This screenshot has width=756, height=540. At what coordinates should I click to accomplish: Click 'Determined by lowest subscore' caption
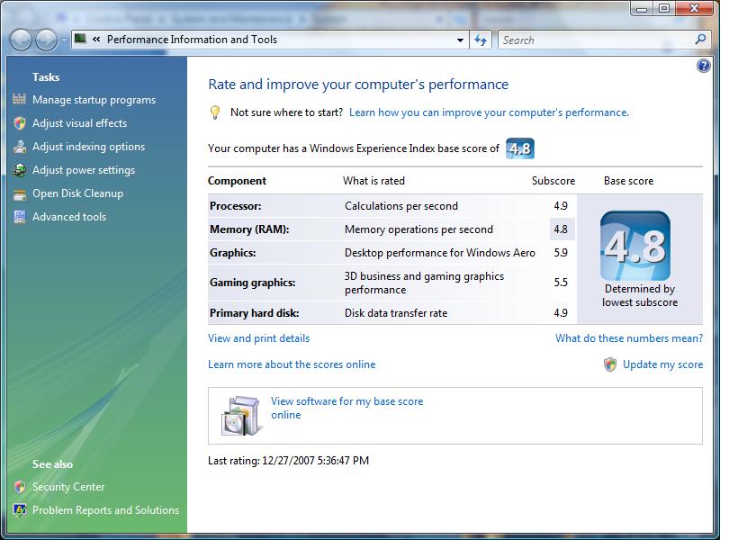click(640, 295)
